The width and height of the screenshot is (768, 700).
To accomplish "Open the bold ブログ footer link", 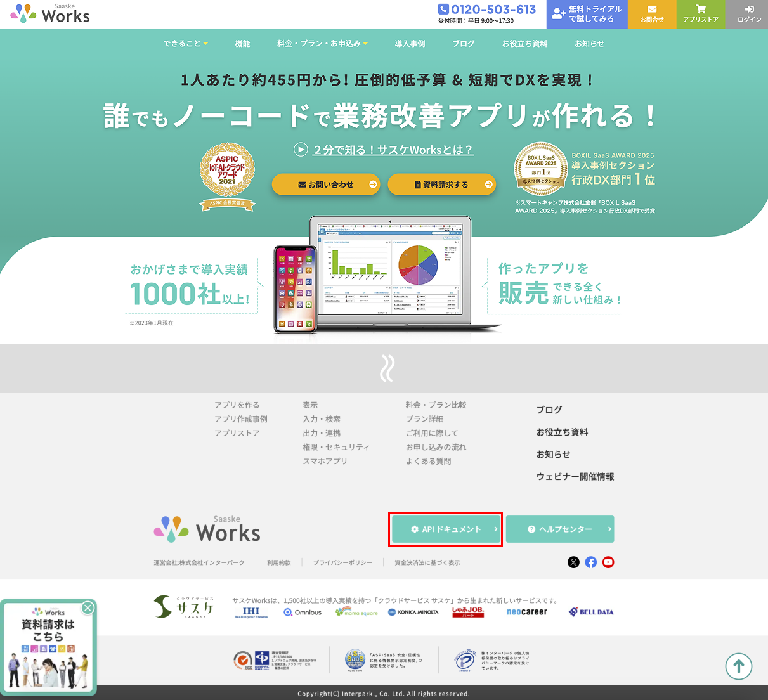I will coord(549,410).
